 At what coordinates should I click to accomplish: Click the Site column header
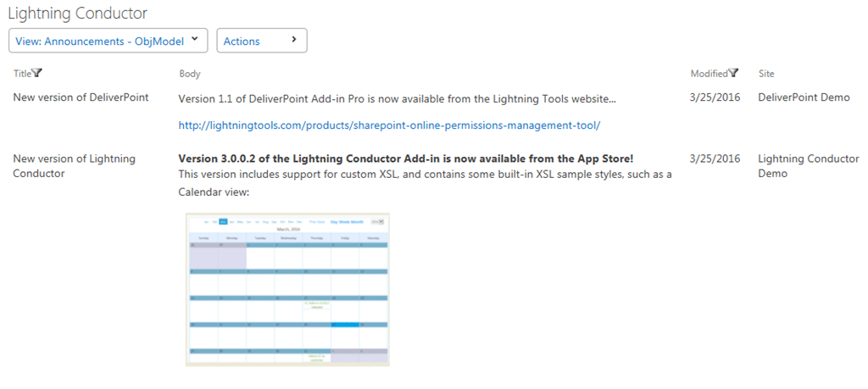click(766, 73)
